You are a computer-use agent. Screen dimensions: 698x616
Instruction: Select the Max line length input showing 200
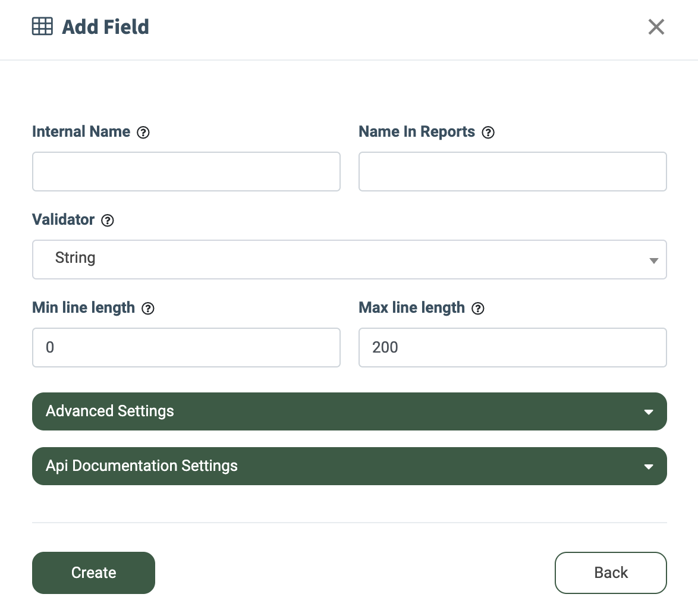click(513, 348)
